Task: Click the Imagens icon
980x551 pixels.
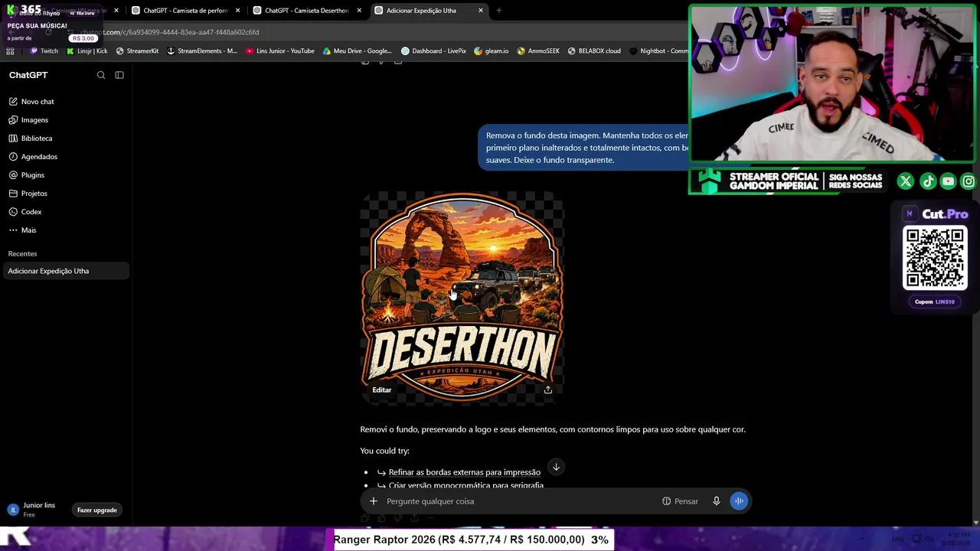Action: coord(13,120)
